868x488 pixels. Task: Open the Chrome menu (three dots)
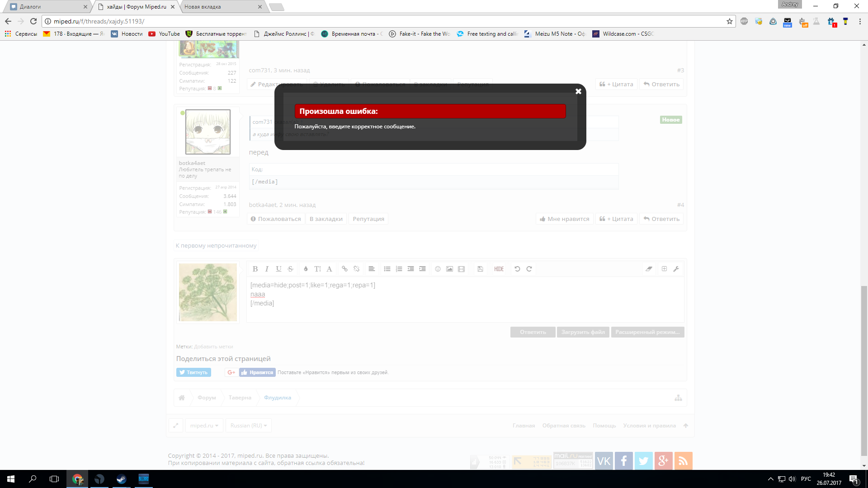tap(860, 21)
